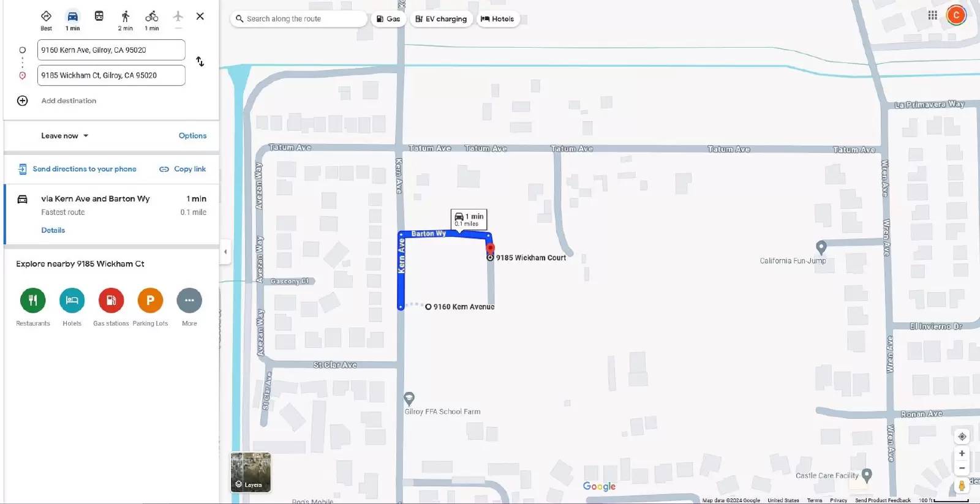
Task: Click the United States footer link
Action: pyautogui.click(x=783, y=500)
